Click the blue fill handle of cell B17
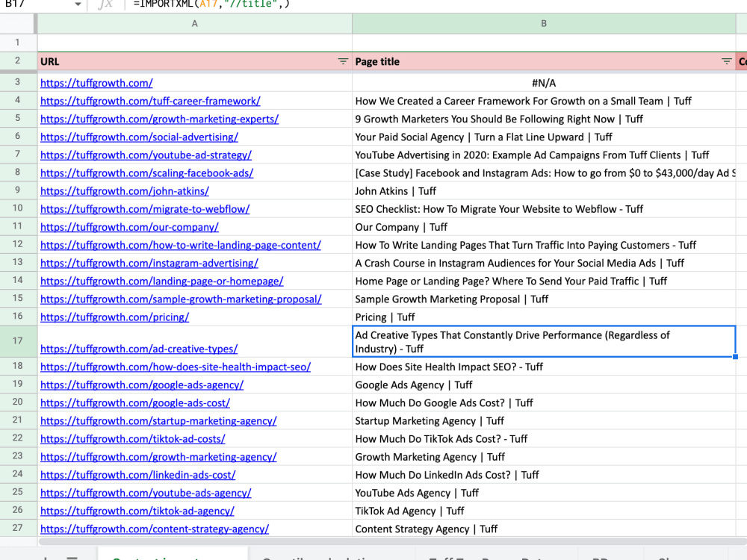The height and width of the screenshot is (560, 747). [x=735, y=357]
